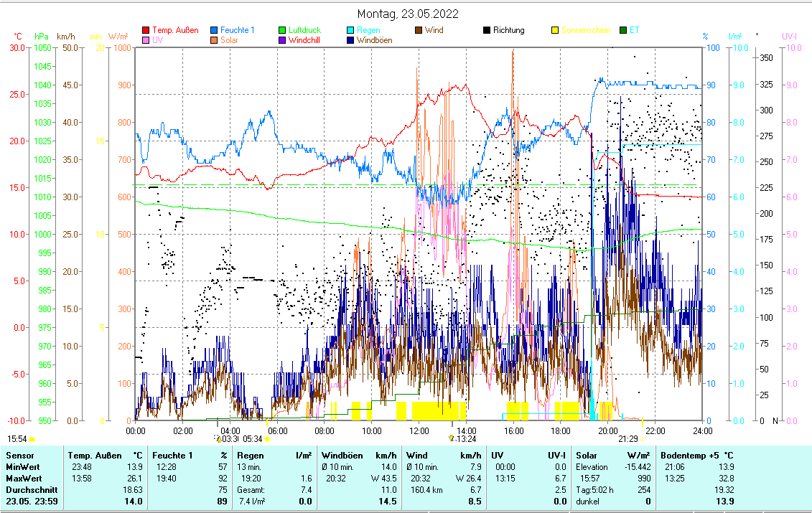
Task: Select the Sensor column header in table
Action: (19, 456)
